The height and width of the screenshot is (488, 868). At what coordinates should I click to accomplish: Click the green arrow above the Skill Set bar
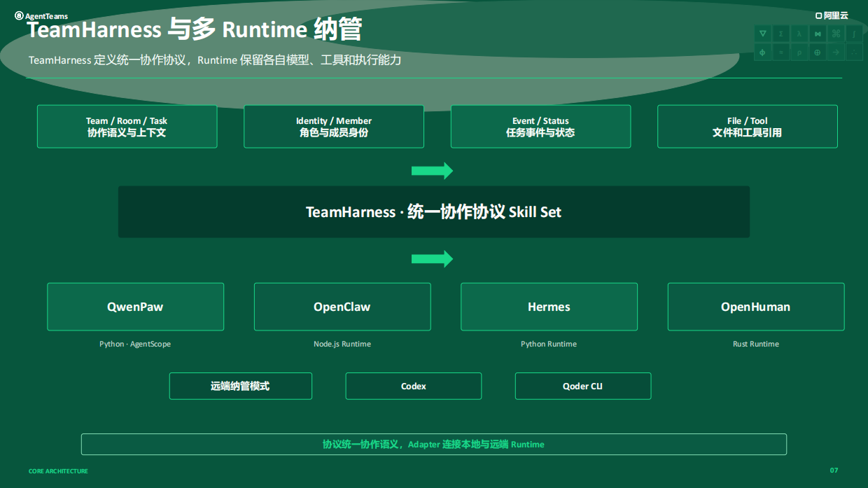click(433, 171)
